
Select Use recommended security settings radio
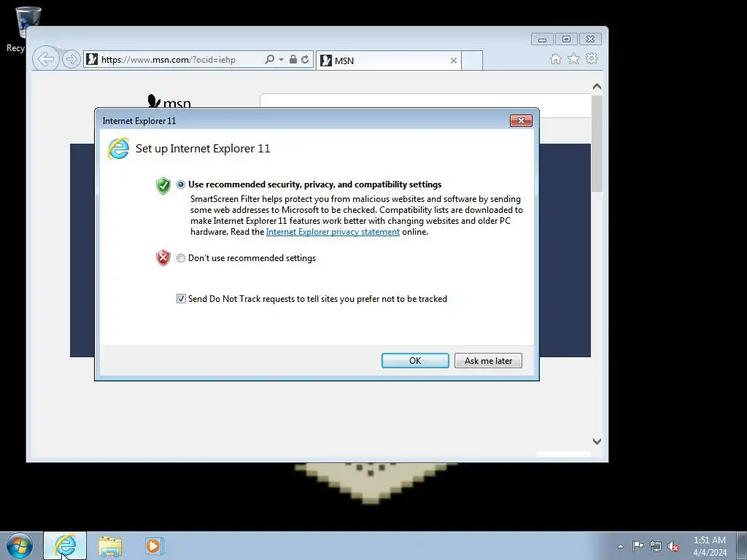[x=181, y=184]
